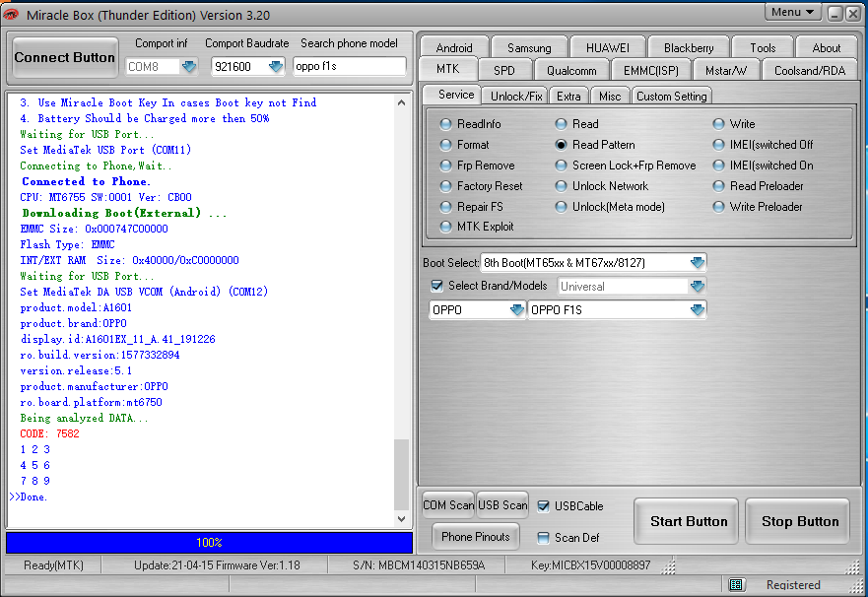Open the Custom Setting sub-tab
Viewport: 868px width, 597px height.
pos(672,97)
